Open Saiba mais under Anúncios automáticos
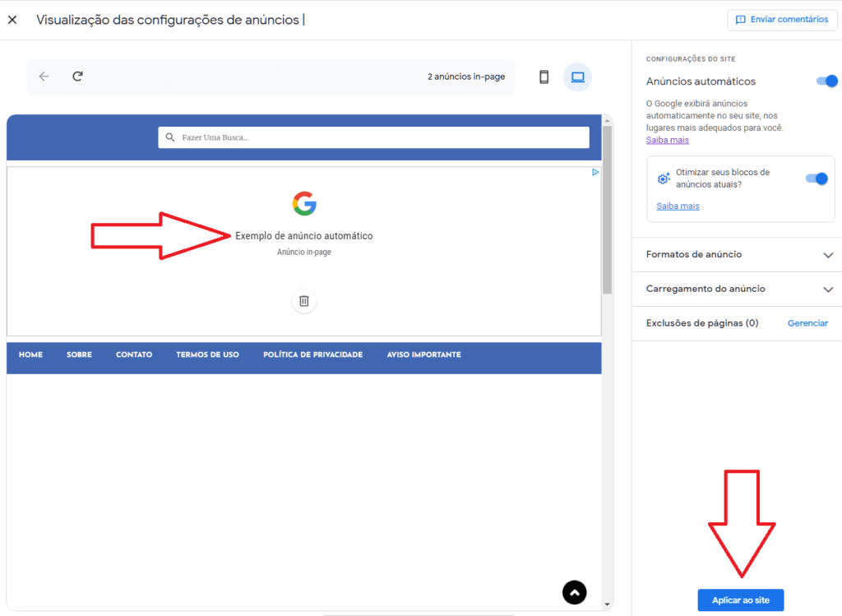This screenshot has height=616, width=842. point(667,140)
